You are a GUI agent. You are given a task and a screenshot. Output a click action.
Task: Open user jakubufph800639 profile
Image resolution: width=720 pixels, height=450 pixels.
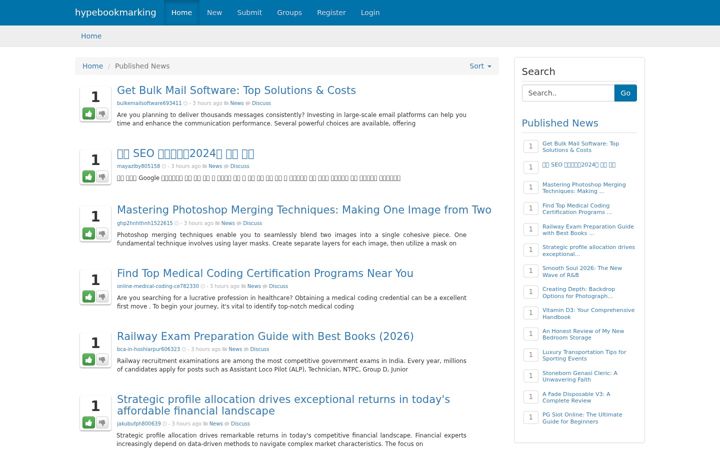(139, 423)
